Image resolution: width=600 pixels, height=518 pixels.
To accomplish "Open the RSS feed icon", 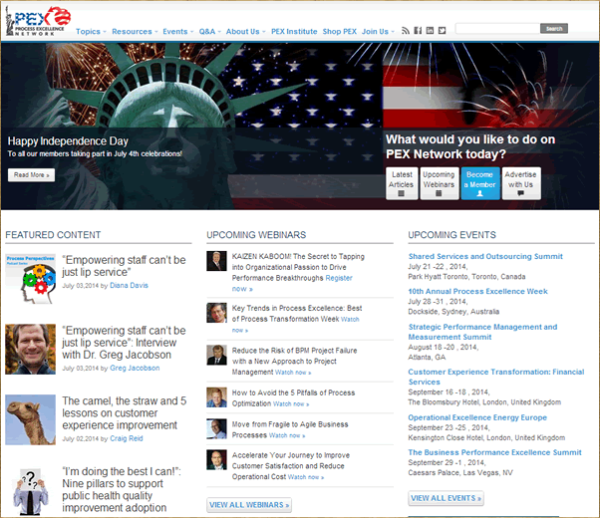I will click(405, 31).
